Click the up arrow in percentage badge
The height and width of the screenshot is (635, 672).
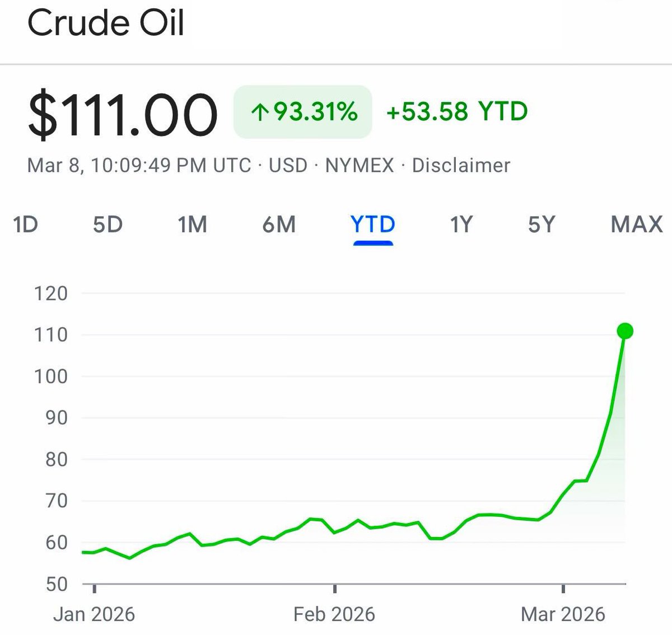click(258, 113)
